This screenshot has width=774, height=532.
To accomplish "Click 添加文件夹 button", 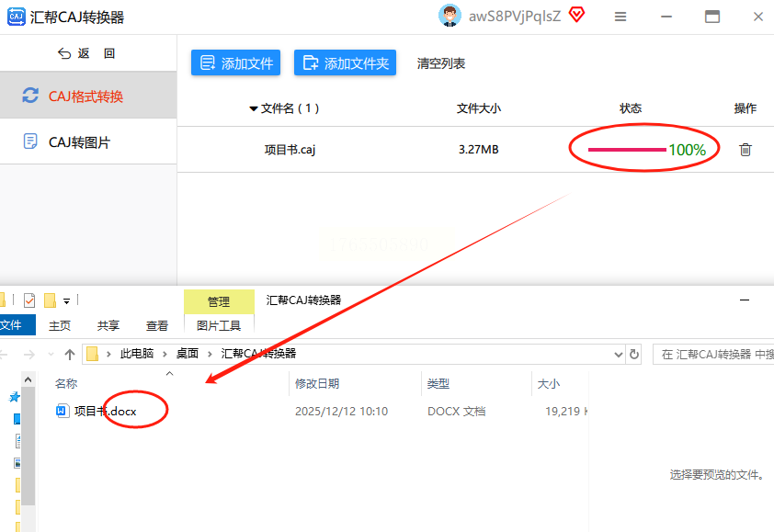I will 345,62.
